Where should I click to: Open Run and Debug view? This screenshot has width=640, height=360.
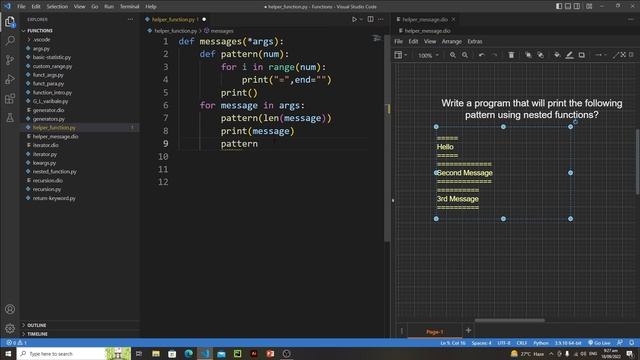[10, 79]
